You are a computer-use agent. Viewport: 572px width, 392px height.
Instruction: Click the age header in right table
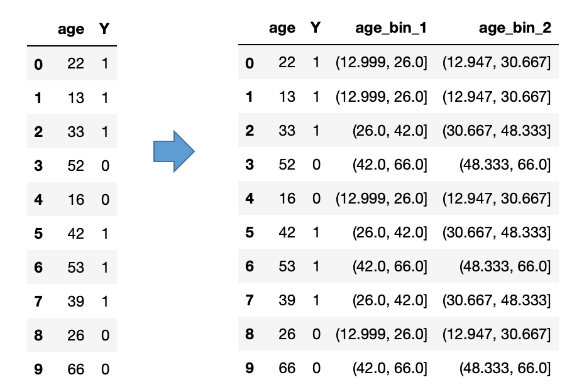pyautogui.click(x=282, y=28)
